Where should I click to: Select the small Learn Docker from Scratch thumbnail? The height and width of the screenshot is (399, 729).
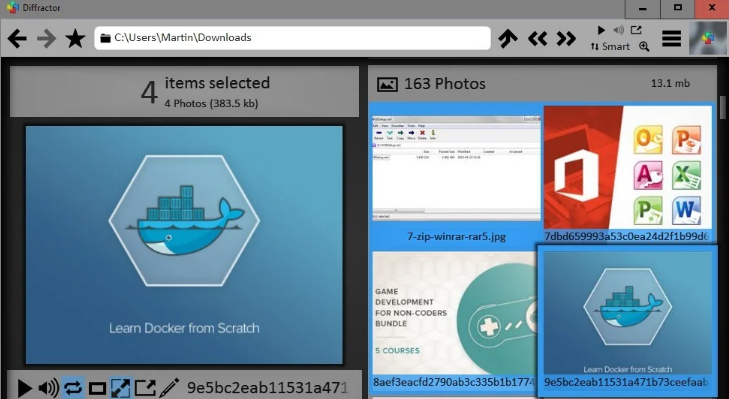[x=628, y=313]
